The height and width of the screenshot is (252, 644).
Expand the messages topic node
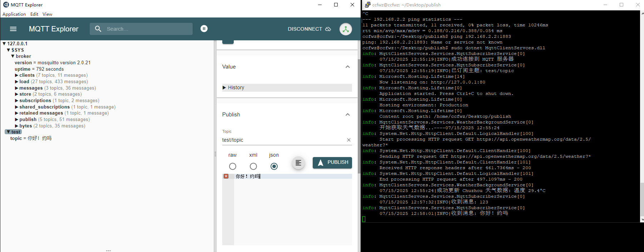click(16, 88)
